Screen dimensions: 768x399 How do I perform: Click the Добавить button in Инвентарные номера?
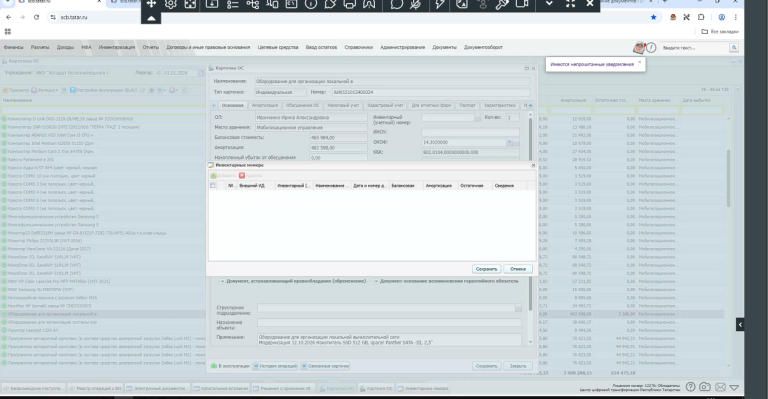click(x=223, y=175)
